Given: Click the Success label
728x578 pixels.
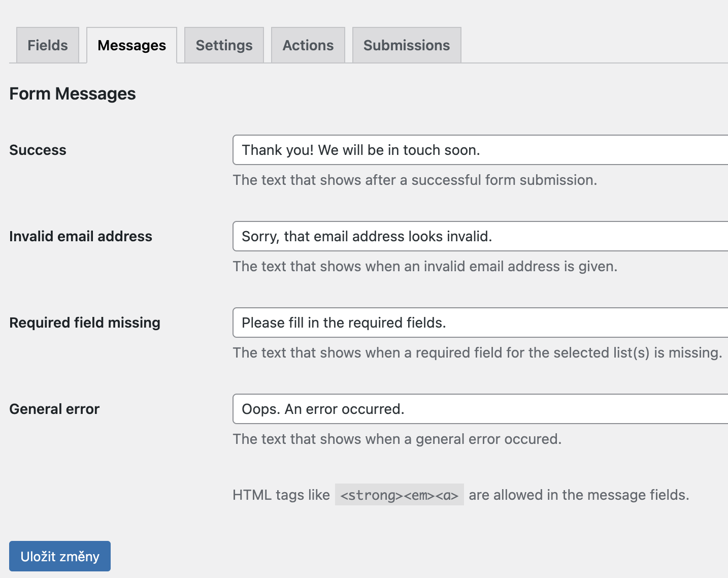Looking at the screenshot, I should click(38, 150).
